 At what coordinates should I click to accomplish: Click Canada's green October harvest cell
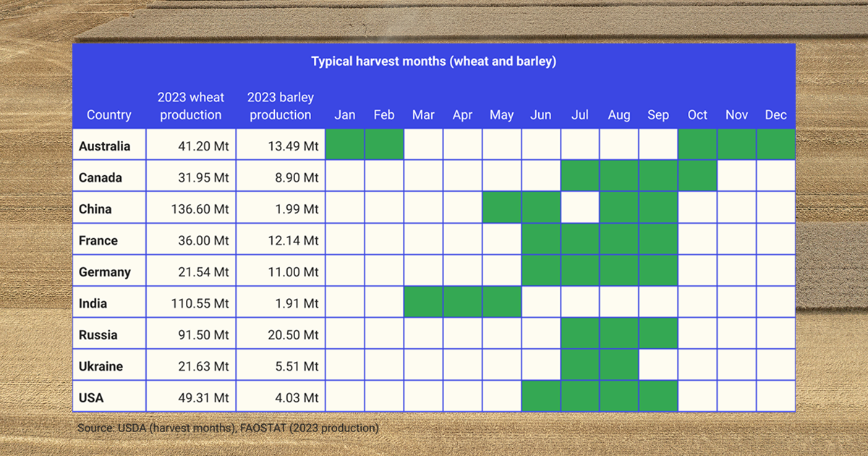pos(697,177)
